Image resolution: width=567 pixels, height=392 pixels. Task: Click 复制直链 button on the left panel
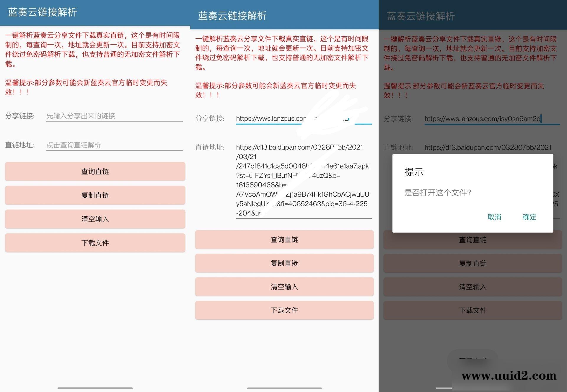(x=94, y=195)
